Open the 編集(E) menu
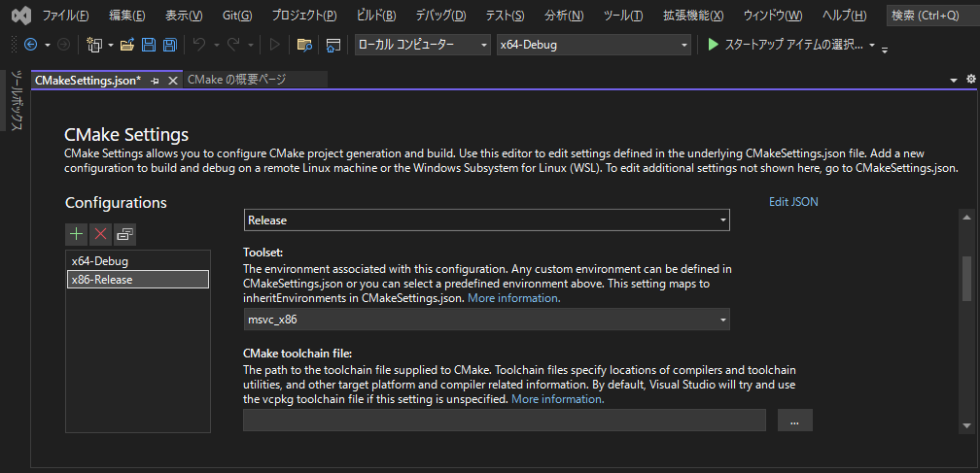The height and width of the screenshot is (473, 980). (x=126, y=16)
